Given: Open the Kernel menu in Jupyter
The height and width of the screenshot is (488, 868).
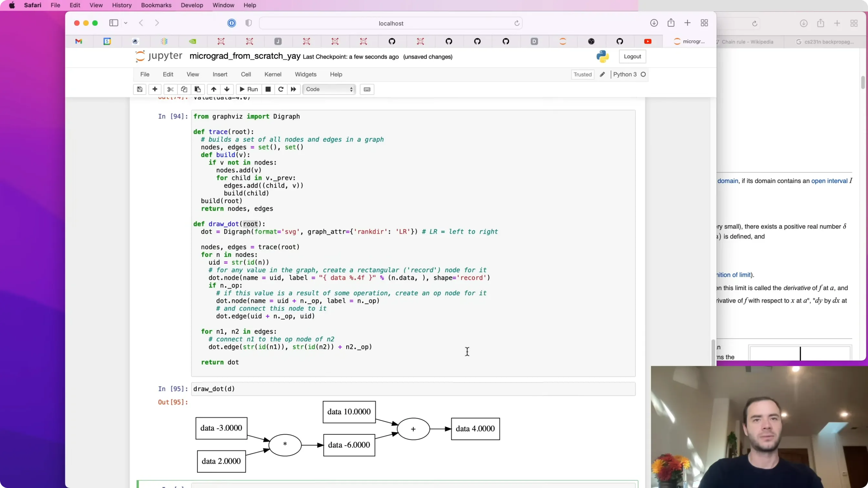Looking at the screenshot, I should click(x=273, y=75).
